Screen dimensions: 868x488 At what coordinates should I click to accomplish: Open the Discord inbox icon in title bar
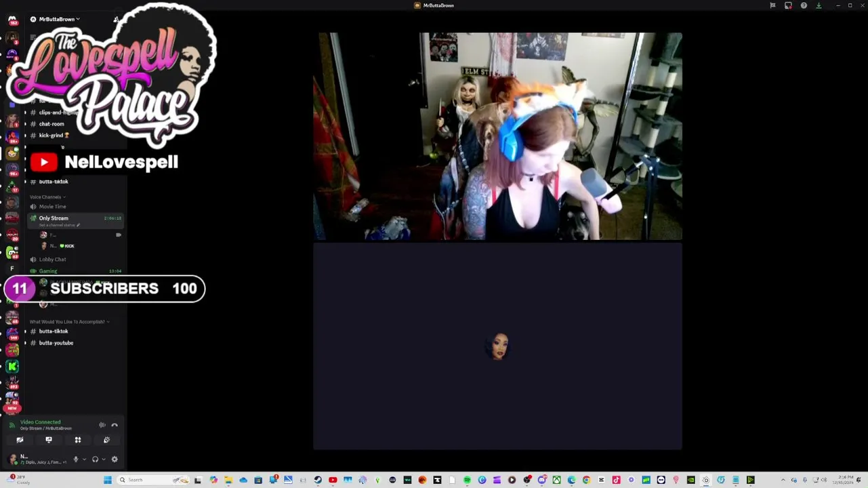point(788,5)
